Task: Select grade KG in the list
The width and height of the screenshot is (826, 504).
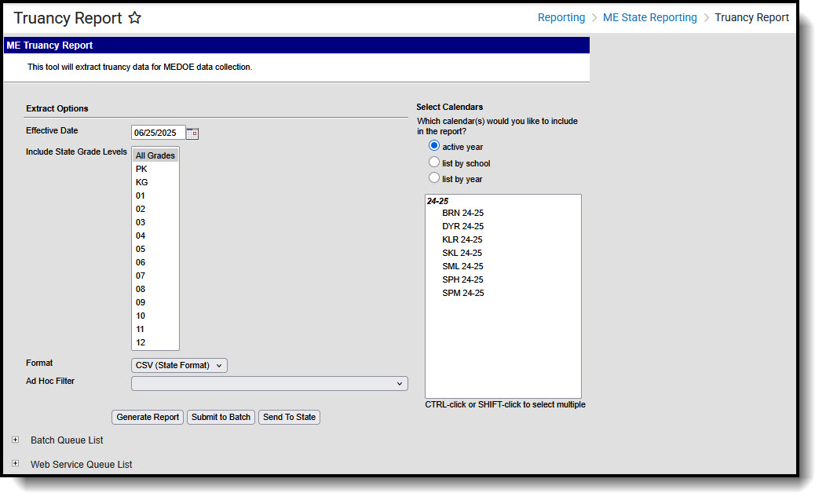Action: [x=155, y=182]
